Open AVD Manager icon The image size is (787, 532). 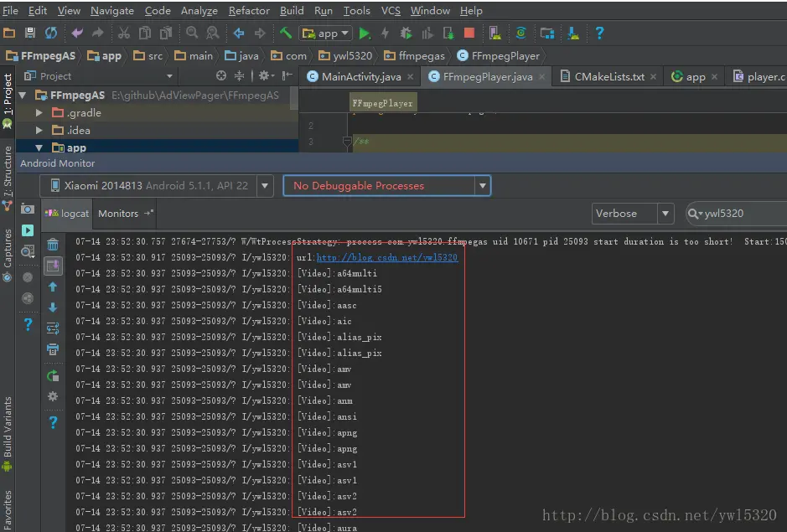coord(494,34)
